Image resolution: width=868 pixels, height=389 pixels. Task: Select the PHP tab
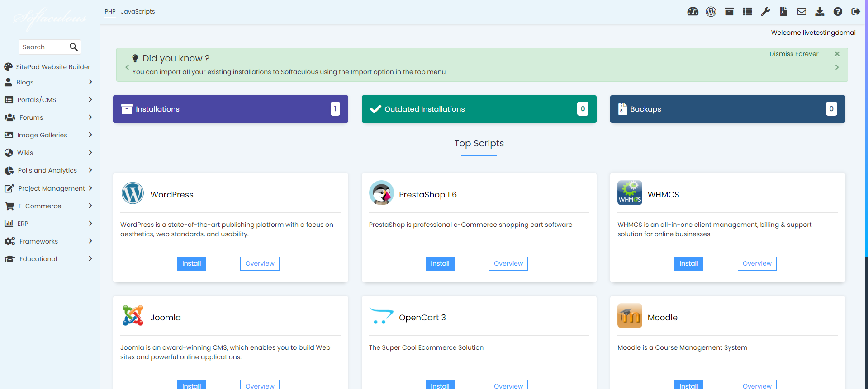click(110, 12)
